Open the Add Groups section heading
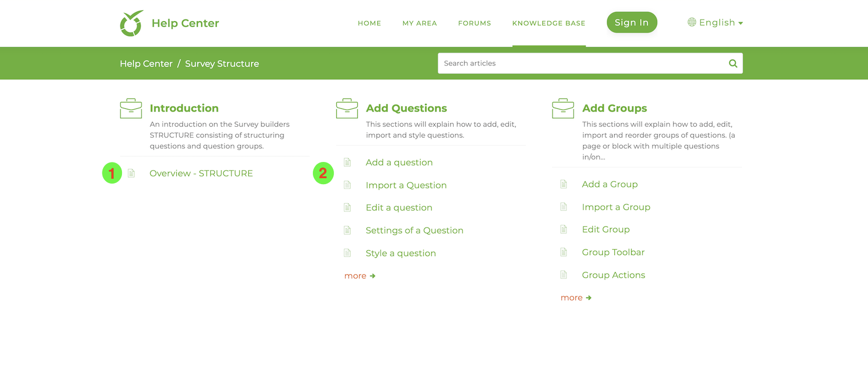The height and width of the screenshot is (390, 868). coord(615,108)
